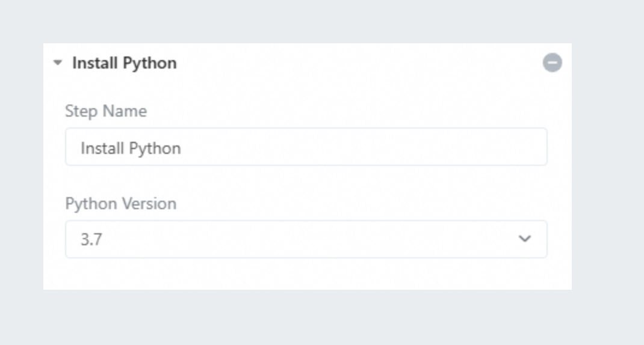Screen dimensions: 644x345
Task: Click the chevron arrow in Python Version
Action: coord(525,239)
